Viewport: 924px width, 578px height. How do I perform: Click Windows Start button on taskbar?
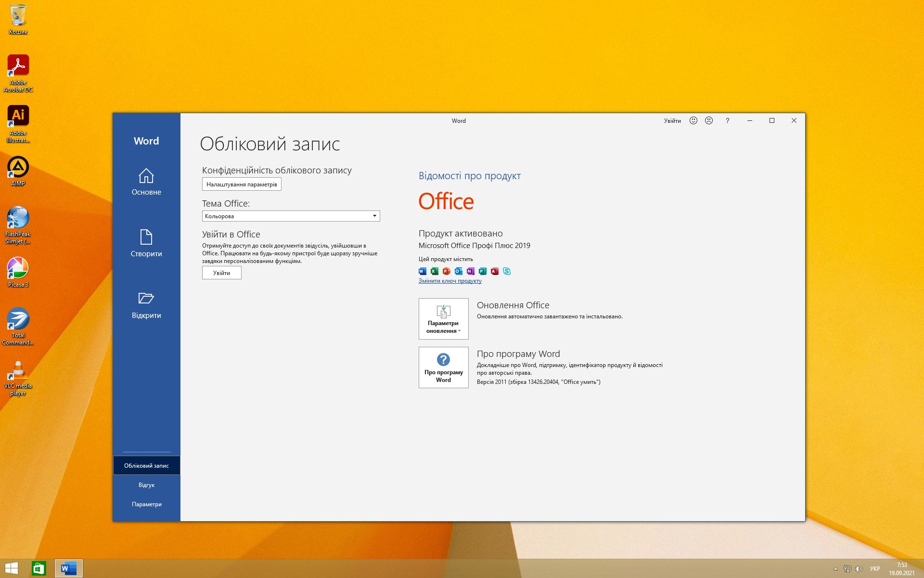[x=12, y=568]
